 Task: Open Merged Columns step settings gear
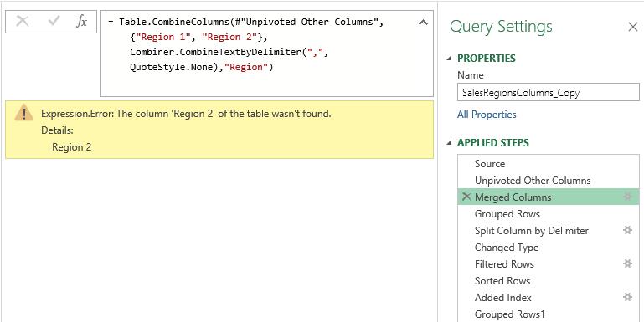click(x=627, y=197)
